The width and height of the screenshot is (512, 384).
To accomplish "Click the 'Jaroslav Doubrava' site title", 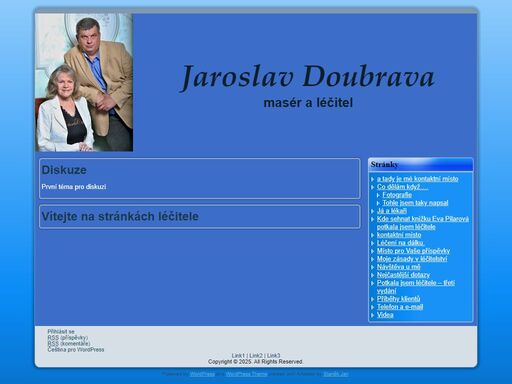I will click(308, 77).
